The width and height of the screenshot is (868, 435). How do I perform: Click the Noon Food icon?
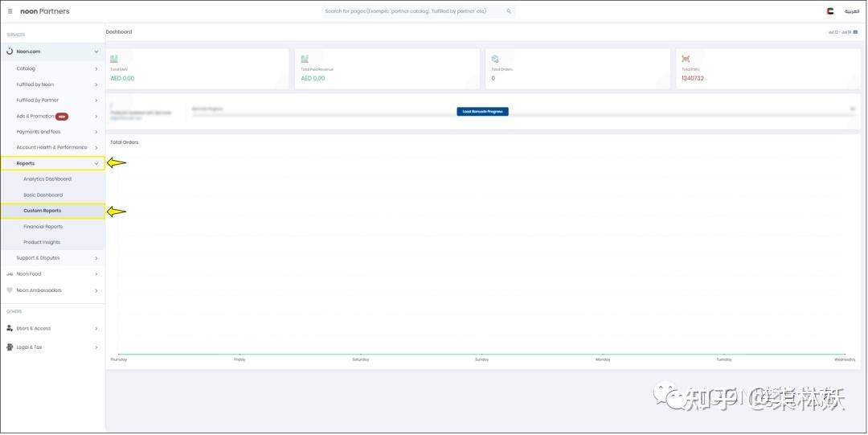pyautogui.click(x=10, y=273)
